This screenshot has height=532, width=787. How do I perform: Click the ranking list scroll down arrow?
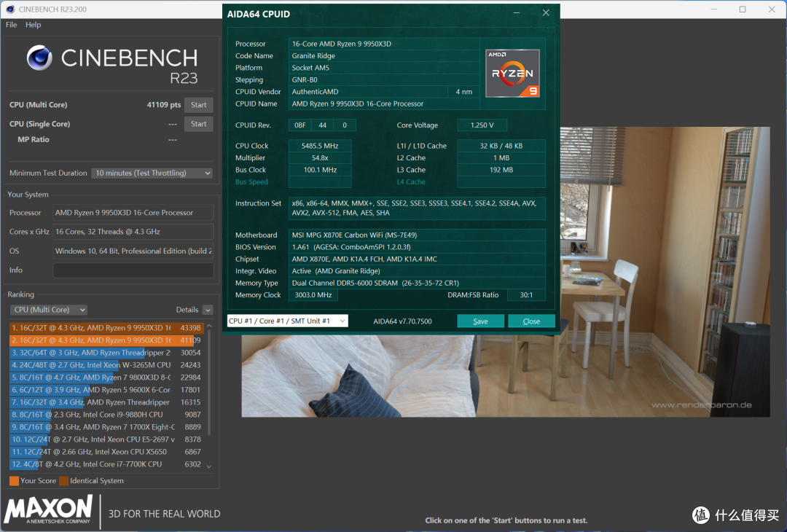coord(209,466)
